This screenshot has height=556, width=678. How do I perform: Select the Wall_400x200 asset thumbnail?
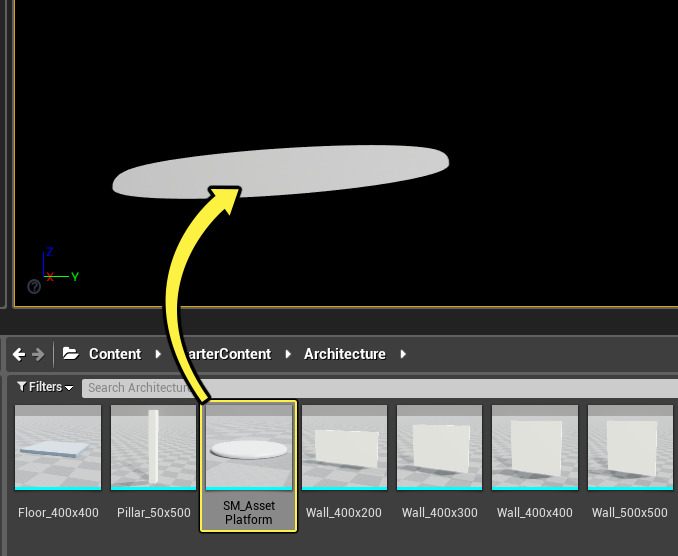344,447
